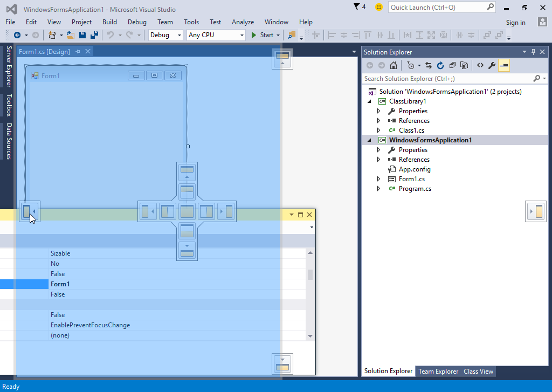Choose the dock guide under the mouse cursor
The height and width of the screenshot is (392, 552).
coord(30,211)
